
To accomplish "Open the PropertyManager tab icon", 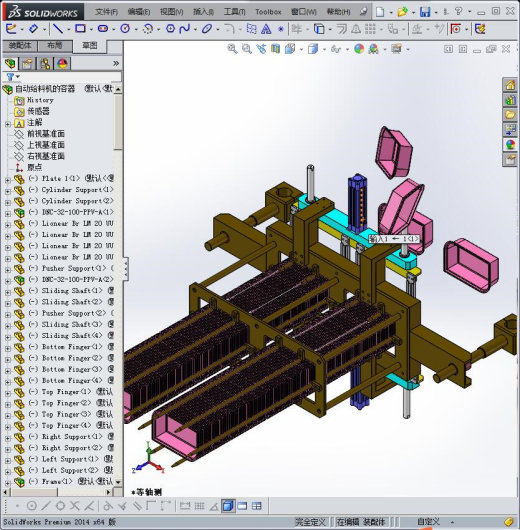I will pos(28,63).
